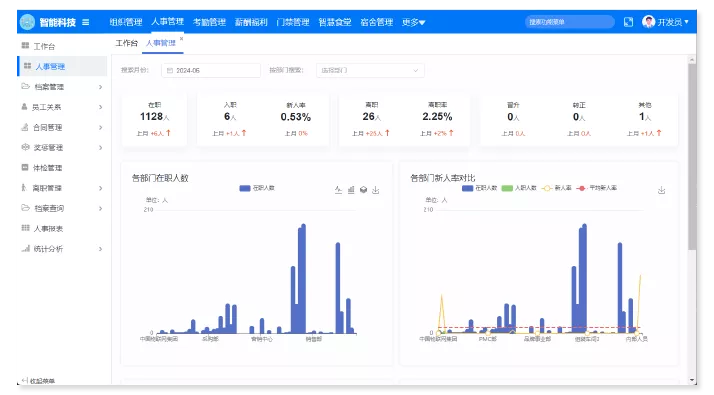Switch to the 工作台 page tab
Image resolution: width=714 pixels, height=395 pixels.
coord(126,43)
